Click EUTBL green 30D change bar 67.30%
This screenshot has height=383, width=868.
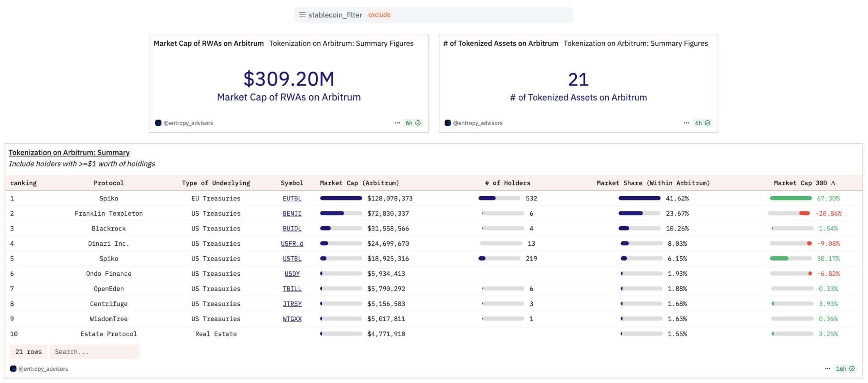point(791,198)
